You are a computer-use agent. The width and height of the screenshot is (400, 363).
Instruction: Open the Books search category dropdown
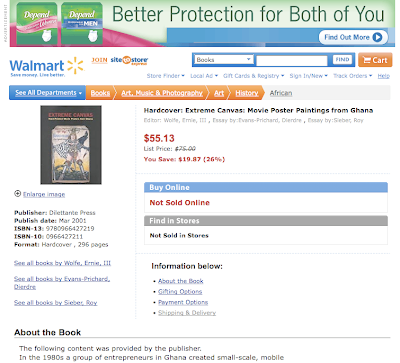coord(223,60)
